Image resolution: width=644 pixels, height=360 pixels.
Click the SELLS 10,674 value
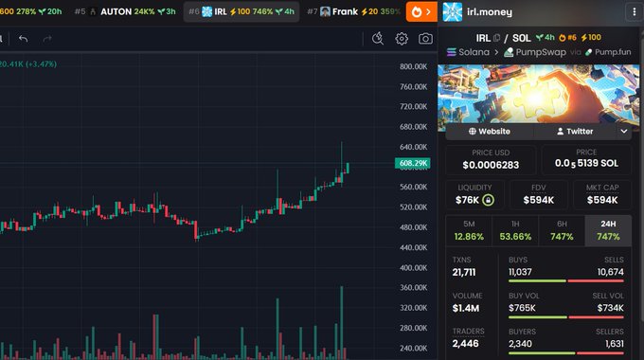(x=610, y=272)
